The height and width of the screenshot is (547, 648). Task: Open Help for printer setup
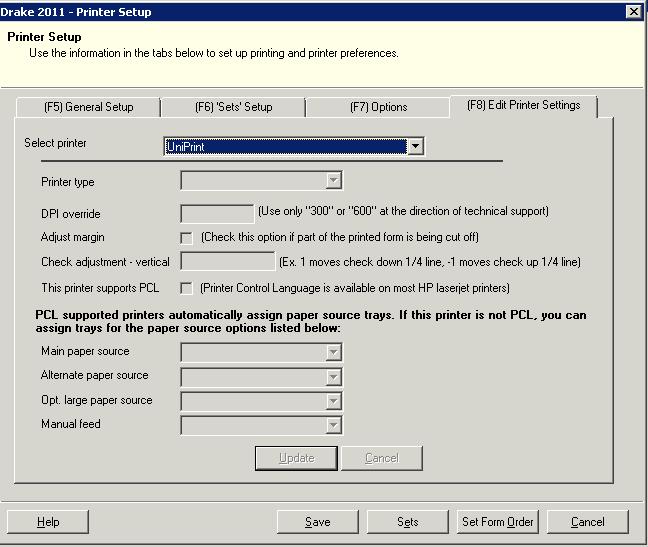coord(48,522)
